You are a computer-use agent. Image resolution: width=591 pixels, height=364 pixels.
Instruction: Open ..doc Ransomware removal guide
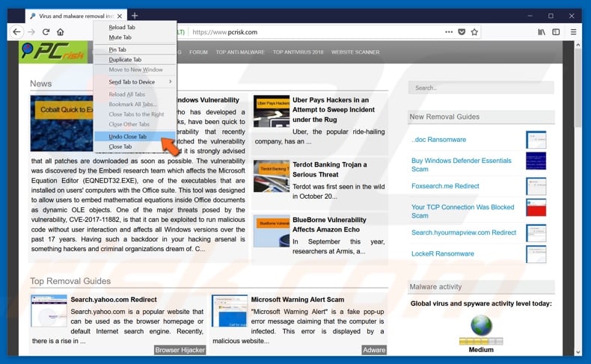[438, 140]
